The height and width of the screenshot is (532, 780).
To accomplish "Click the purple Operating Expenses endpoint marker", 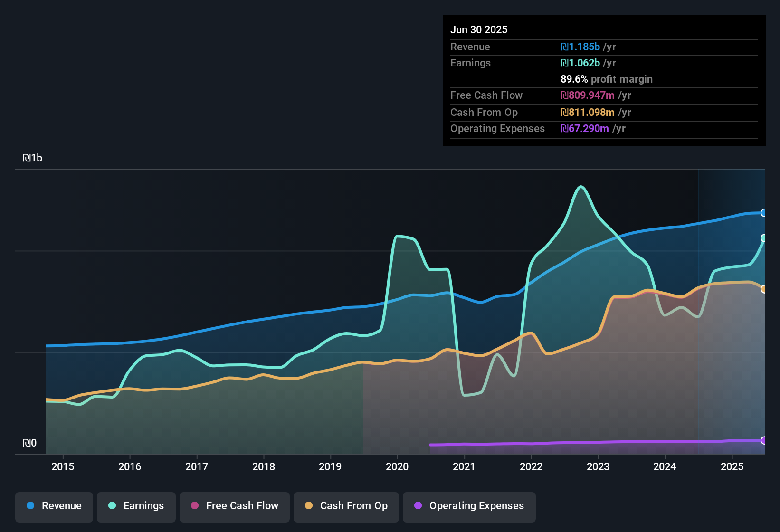I will pyautogui.click(x=763, y=440).
